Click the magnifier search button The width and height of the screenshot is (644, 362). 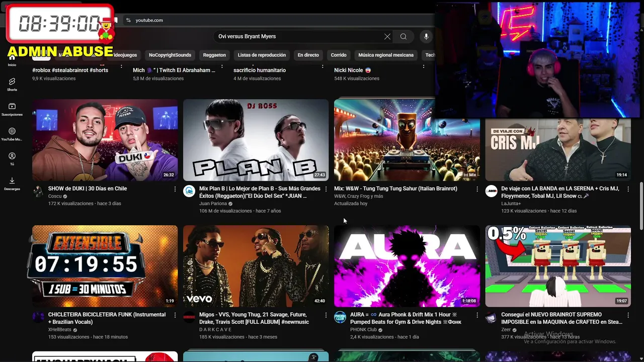(403, 36)
